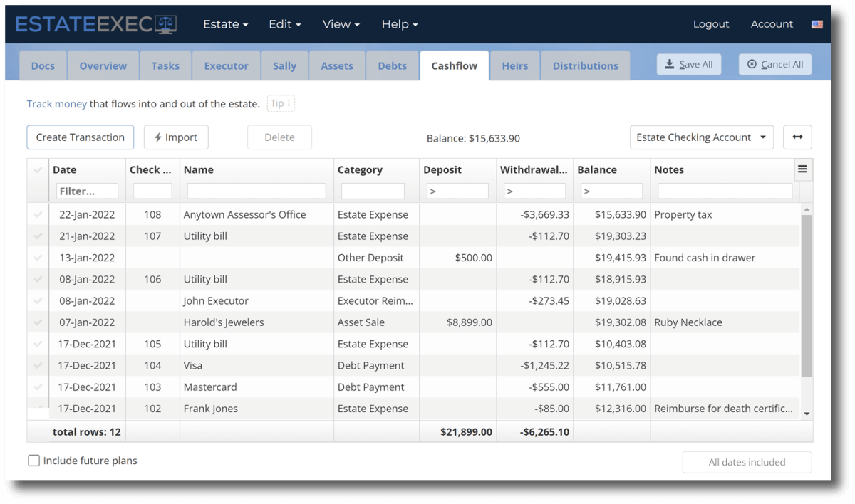Expand the View menu
The image size is (855, 504).
coord(341,23)
